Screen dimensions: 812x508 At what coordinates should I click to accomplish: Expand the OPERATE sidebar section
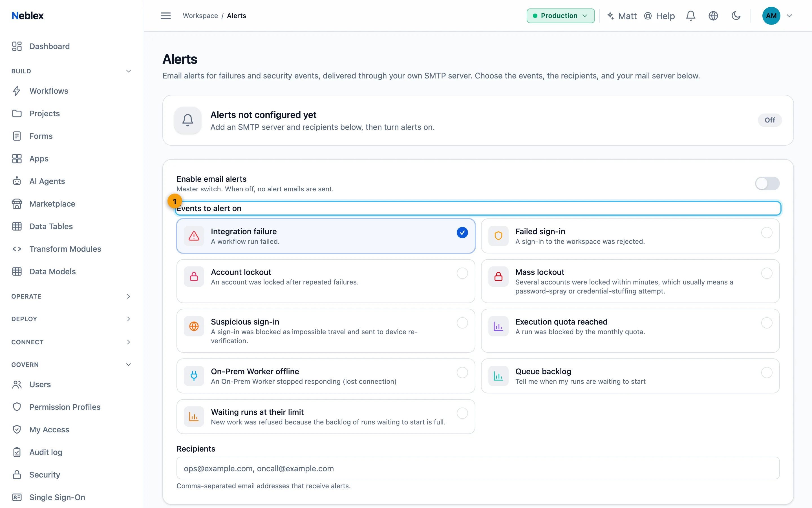[128, 296]
